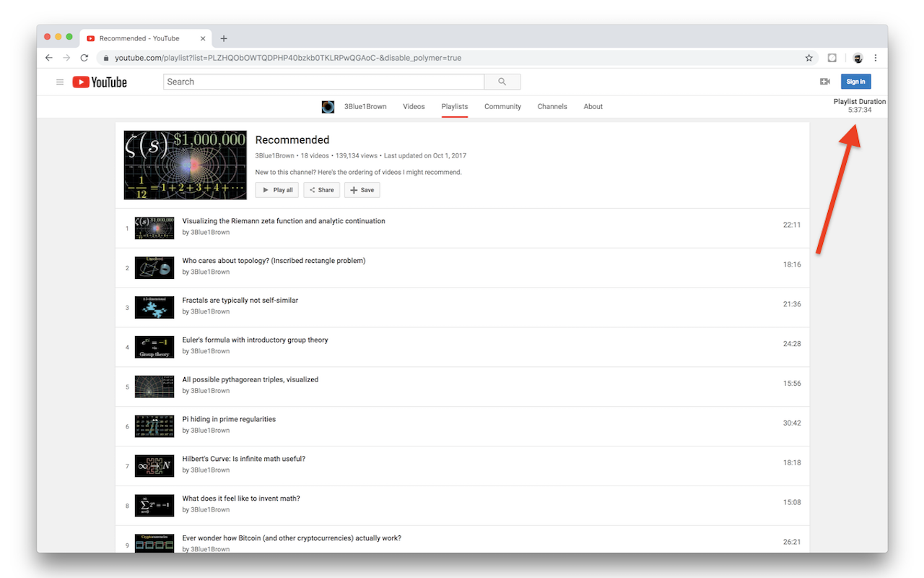Click the Share button
Viewport: 924px width, 578px height.
point(321,190)
